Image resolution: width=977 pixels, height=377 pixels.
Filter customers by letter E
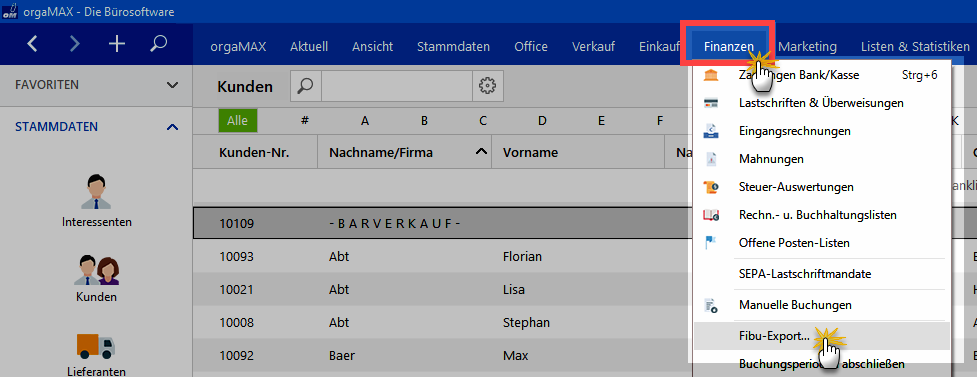click(x=601, y=121)
